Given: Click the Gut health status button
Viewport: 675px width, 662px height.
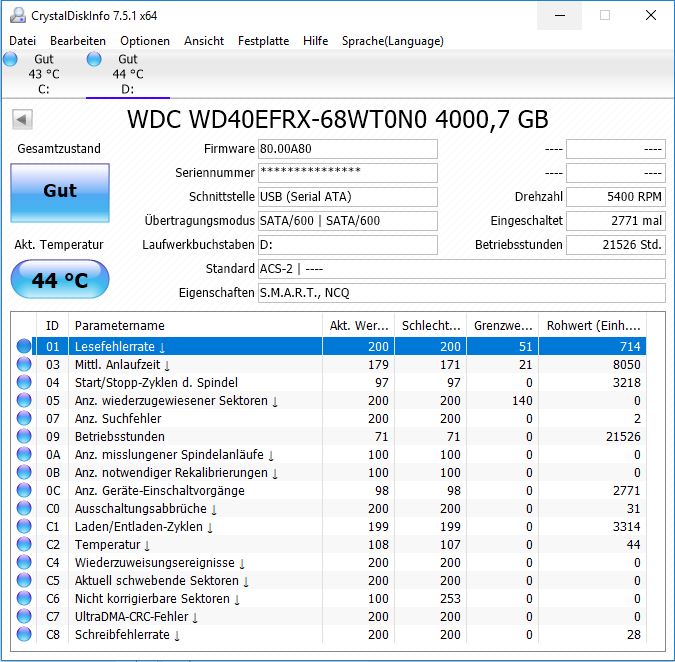Looking at the screenshot, I should pos(60,193).
